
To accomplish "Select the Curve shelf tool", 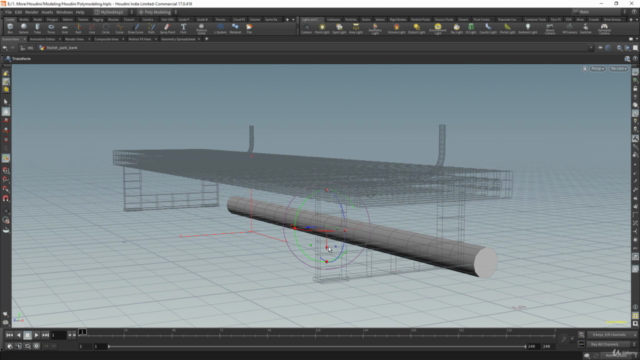I will [x=119, y=28].
